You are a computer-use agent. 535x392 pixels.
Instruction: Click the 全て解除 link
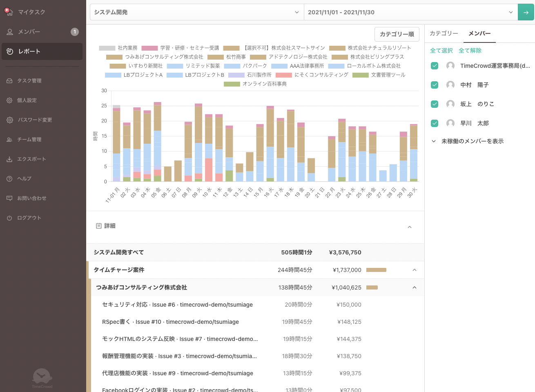[470, 51]
